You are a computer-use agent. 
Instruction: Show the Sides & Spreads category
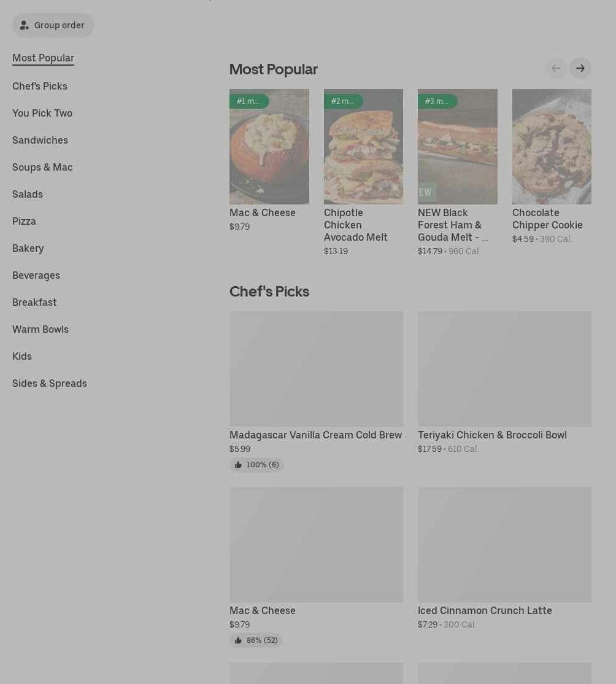click(50, 383)
